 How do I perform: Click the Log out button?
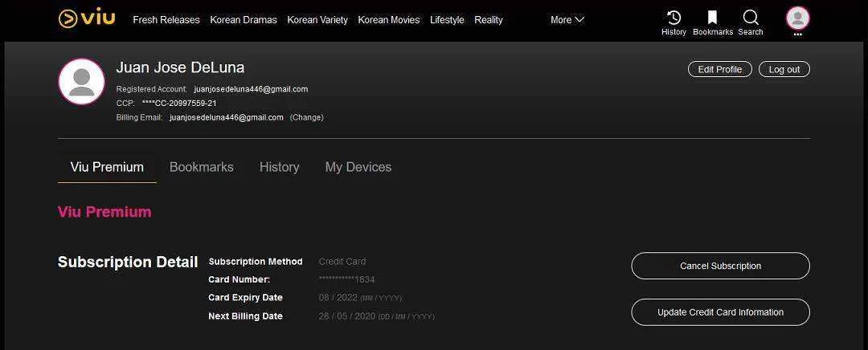click(784, 69)
